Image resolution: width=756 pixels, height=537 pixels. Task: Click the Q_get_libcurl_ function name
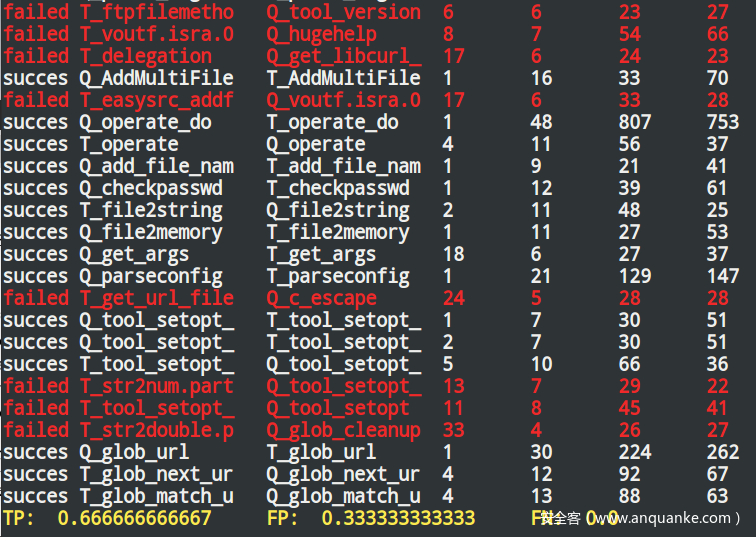point(344,56)
